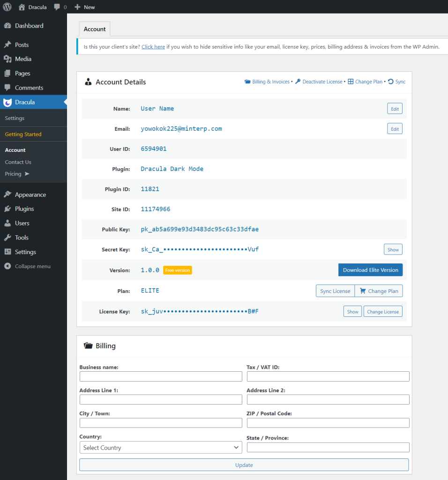
Task: Click the WordPress logo icon
Action: tap(7, 7)
